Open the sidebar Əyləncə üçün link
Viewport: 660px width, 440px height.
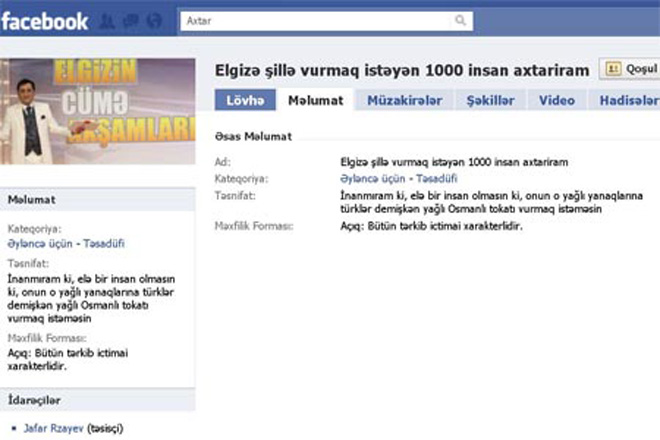[40, 243]
